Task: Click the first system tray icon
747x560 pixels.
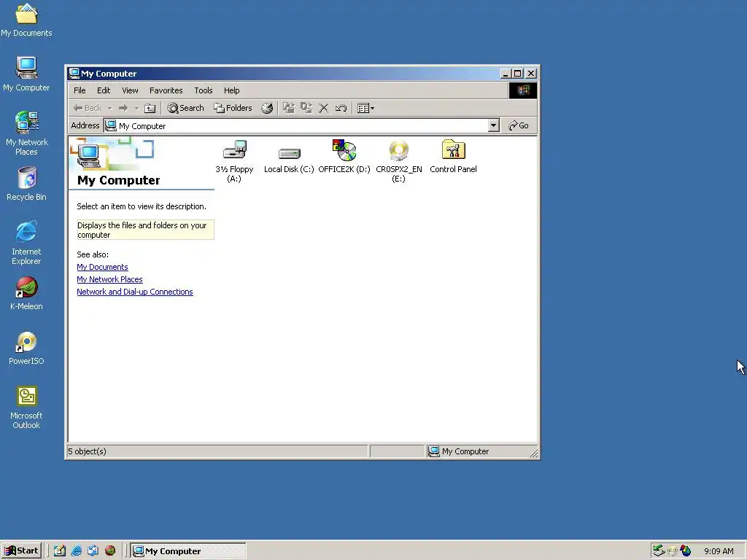Action: (x=659, y=551)
